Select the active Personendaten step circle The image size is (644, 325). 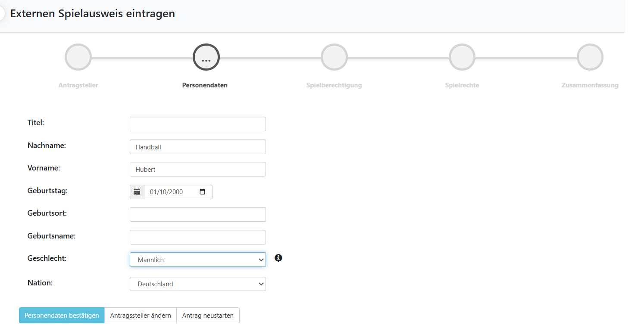206,57
